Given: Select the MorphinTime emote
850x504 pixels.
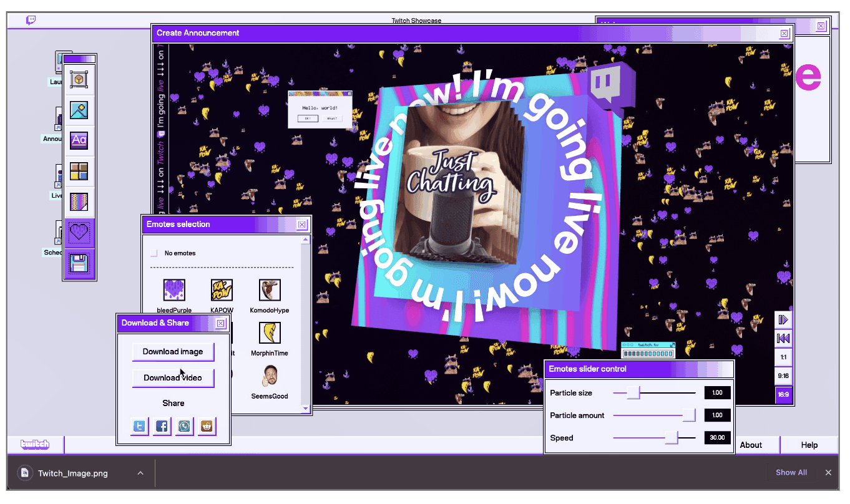Looking at the screenshot, I should tap(270, 333).
